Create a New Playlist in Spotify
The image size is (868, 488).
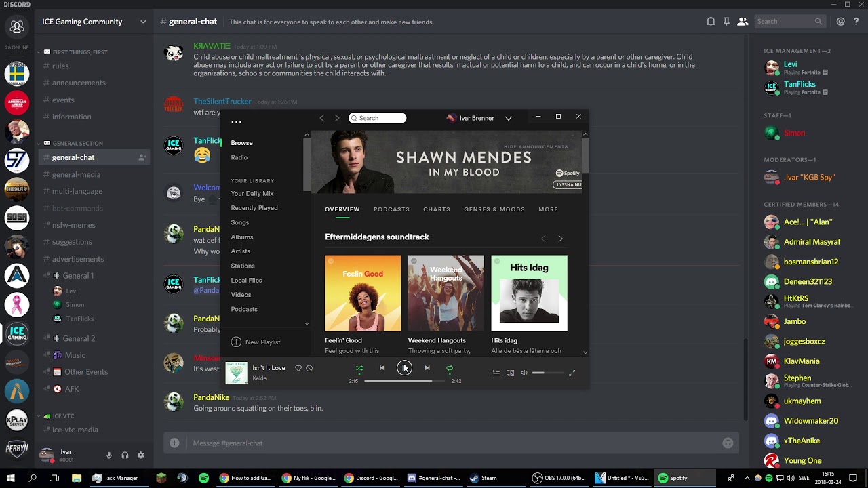point(256,342)
